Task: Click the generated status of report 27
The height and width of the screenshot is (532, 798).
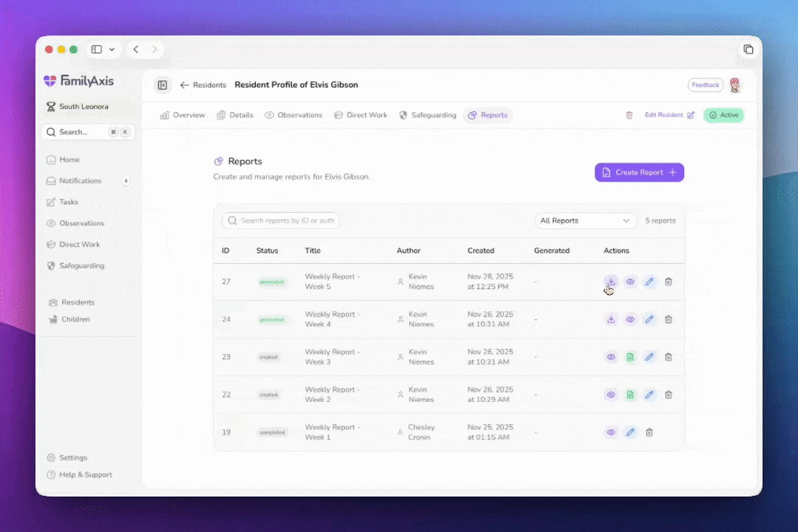Action: (x=272, y=282)
